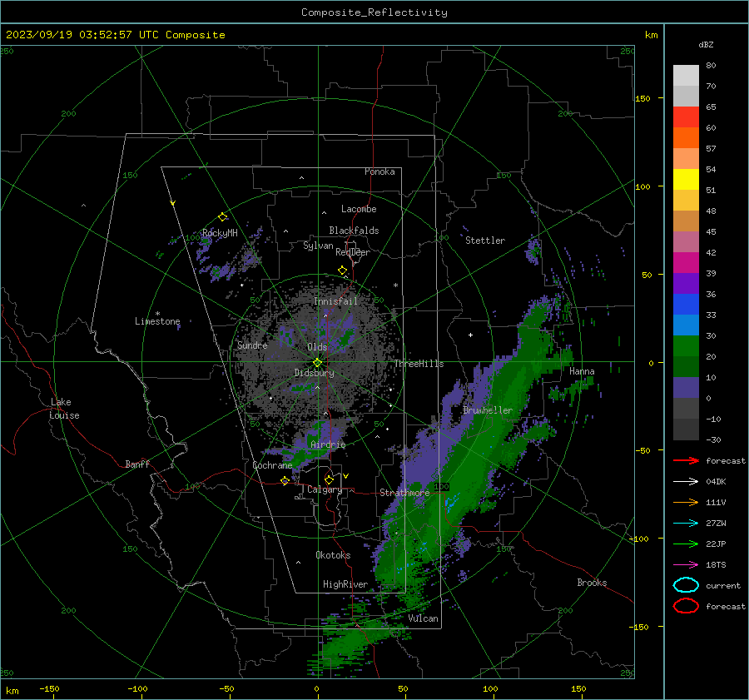Select the yellow radar-site diamond at map center
The image size is (749, 700).
point(317,363)
